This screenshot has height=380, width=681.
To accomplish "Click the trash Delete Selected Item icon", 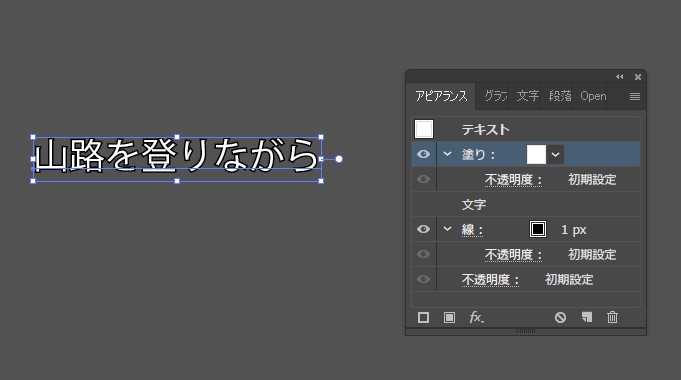I will (612, 317).
